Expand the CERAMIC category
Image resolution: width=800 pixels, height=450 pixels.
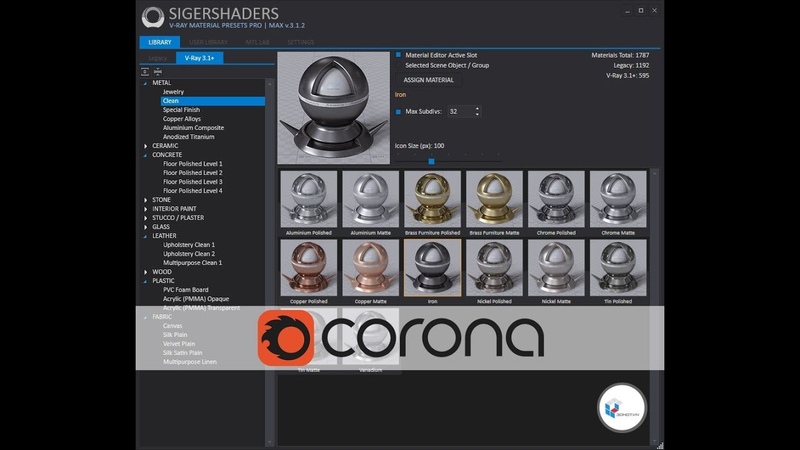pyautogui.click(x=145, y=146)
